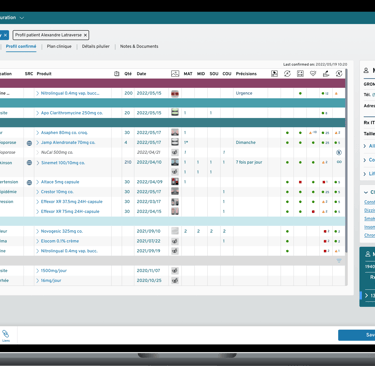Open the NuCal 500mg co. link

coord(57,152)
